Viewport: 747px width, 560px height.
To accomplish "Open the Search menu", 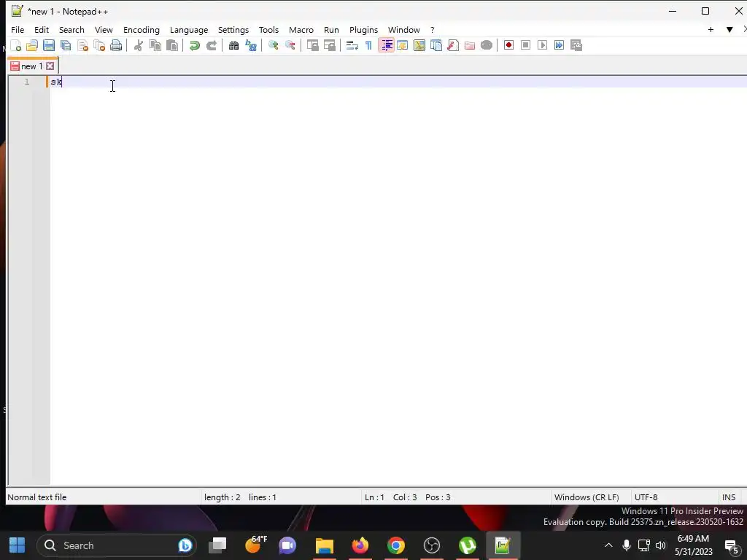I will 71,29.
